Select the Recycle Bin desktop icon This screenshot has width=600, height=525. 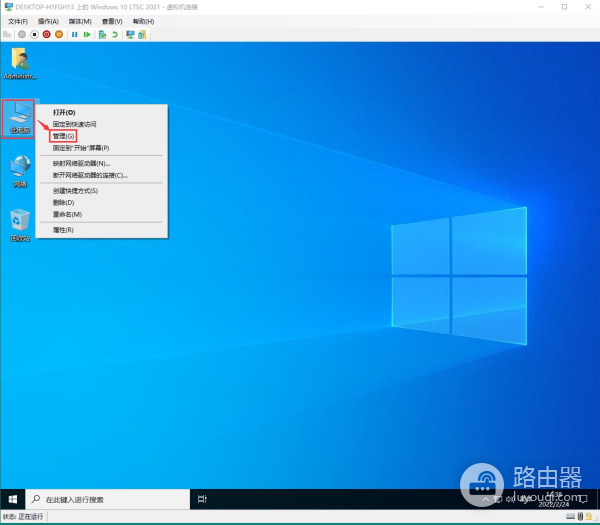point(20,222)
